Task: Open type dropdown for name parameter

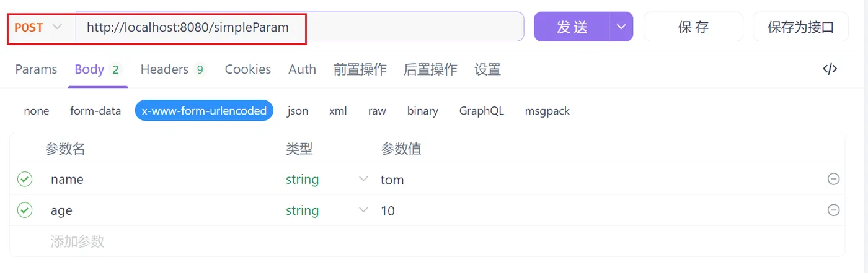Action: click(363, 179)
